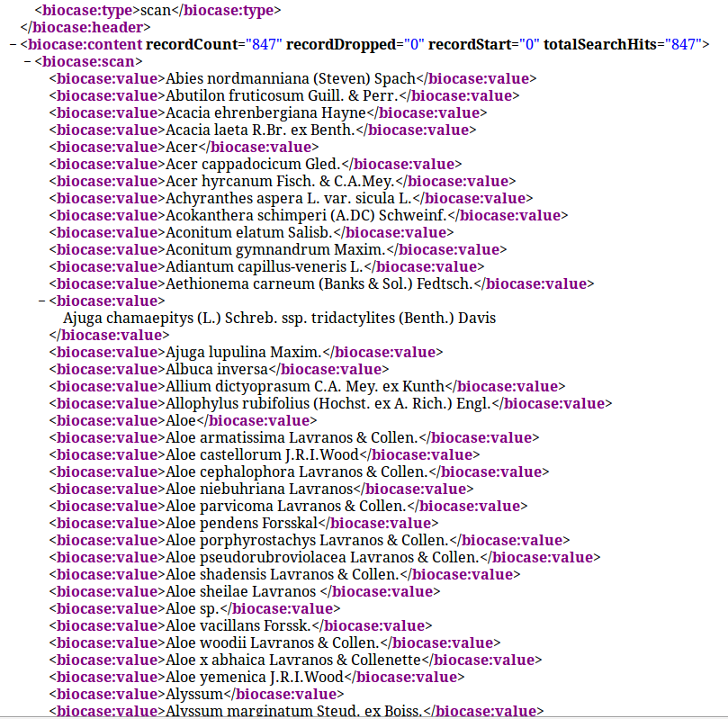The height and width of the screenshot is (719, 728).
Task: Click Aloe parvicoma Lavranos & Collen. entry
Action: pos(288,507)
